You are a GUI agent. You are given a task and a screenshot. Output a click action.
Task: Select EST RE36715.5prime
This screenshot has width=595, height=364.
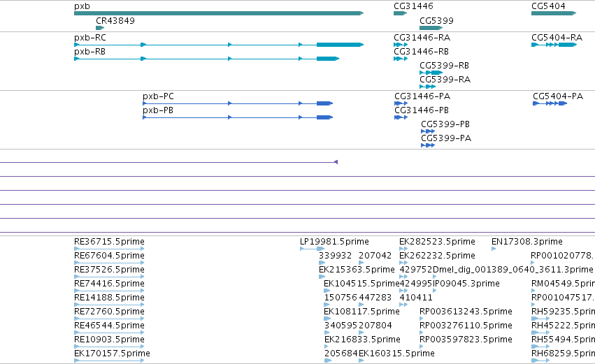point(109,242)
